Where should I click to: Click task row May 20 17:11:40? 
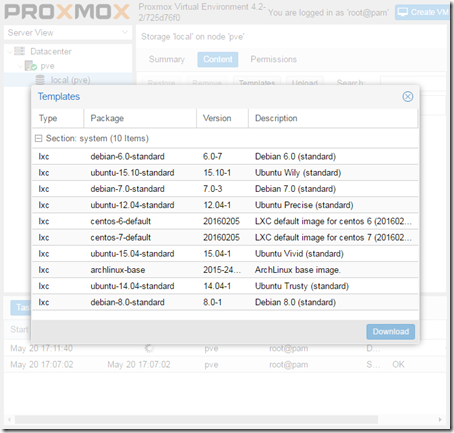[225, 348]
